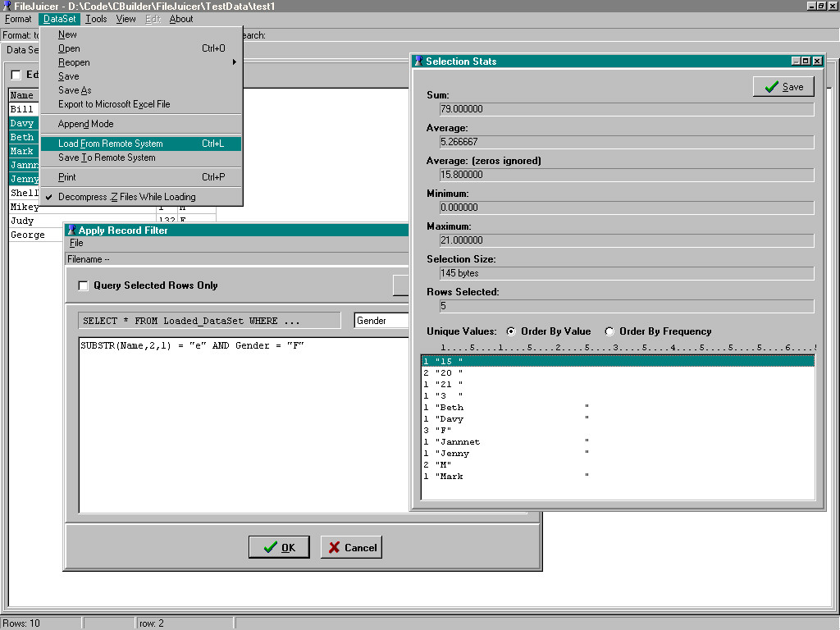The width and height of the screenshot is (840, 630).
Task: Open the Format menu
Action: [18, 20]
